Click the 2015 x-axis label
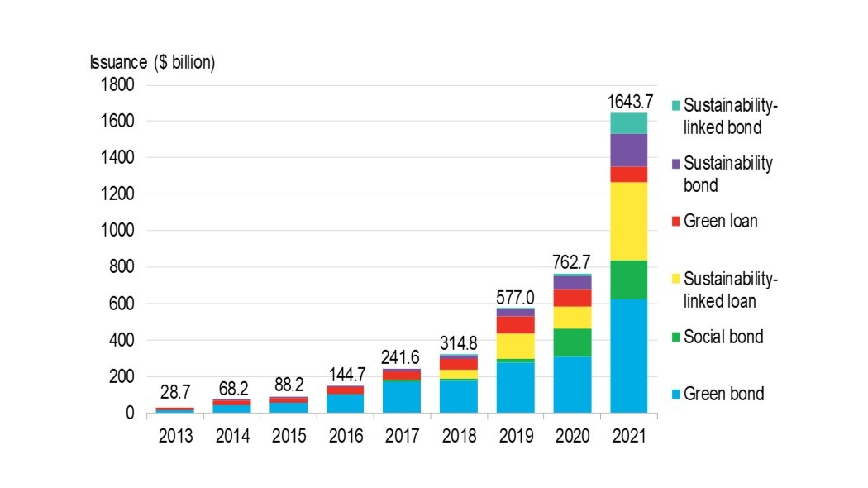The height and width of the screenshot is (488, 868). tap(289, 436)
